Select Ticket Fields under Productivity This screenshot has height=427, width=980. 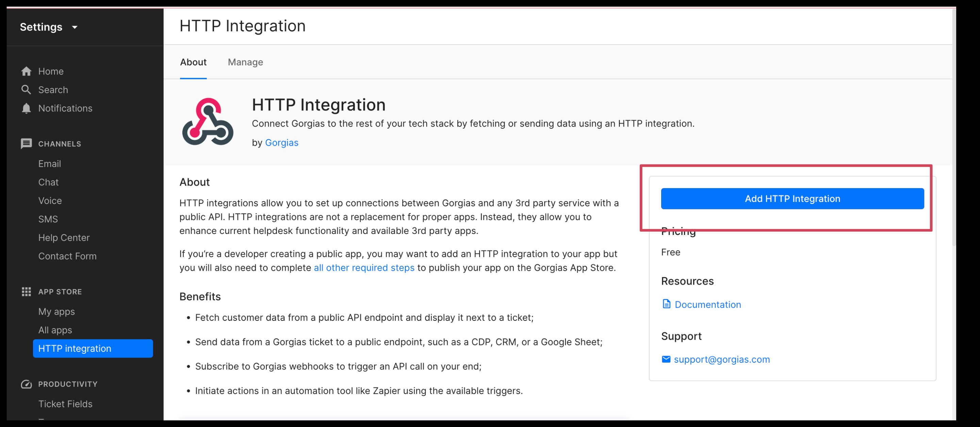coord(65,404)
